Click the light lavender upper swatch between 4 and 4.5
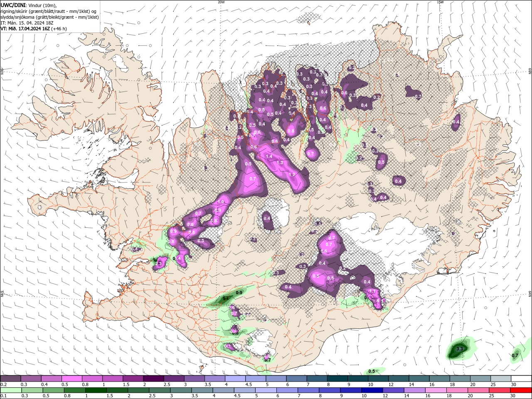Image resolution: width=532 pixels, height=399 pixels. click(235, 379)
